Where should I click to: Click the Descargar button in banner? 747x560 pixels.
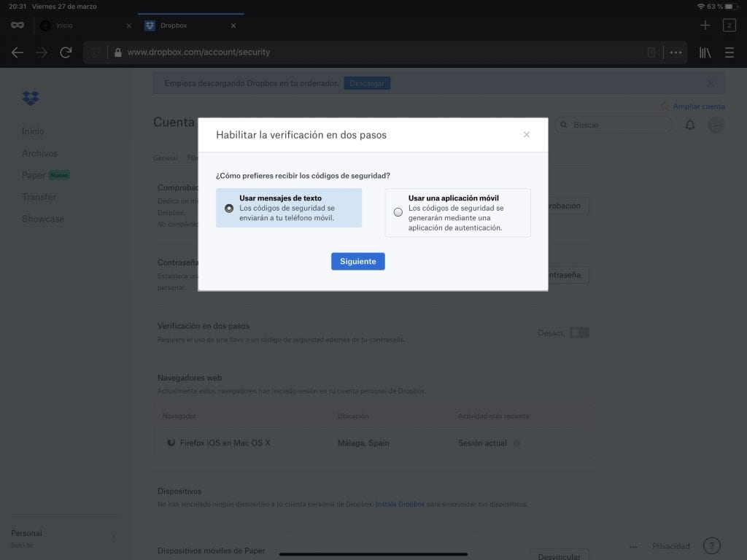(x=367, y=83)
